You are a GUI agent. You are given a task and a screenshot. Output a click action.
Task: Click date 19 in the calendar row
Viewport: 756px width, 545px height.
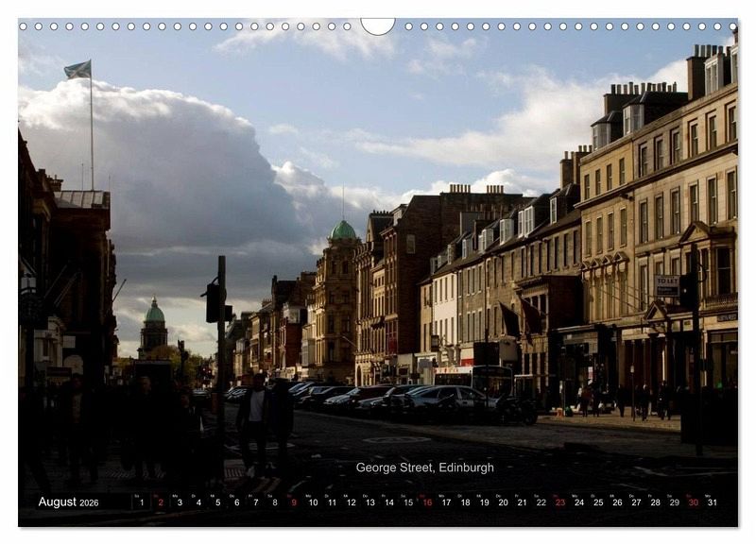(485, 502)
